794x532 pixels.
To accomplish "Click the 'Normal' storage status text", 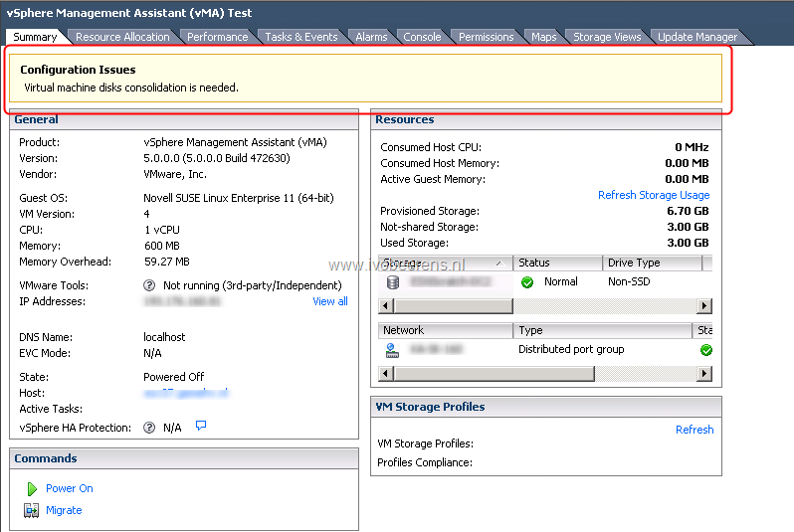I will pos(560,281).
